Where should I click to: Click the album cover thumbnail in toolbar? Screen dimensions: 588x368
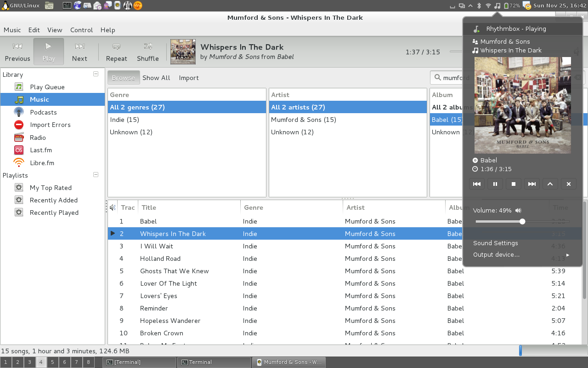coord(183,52)
